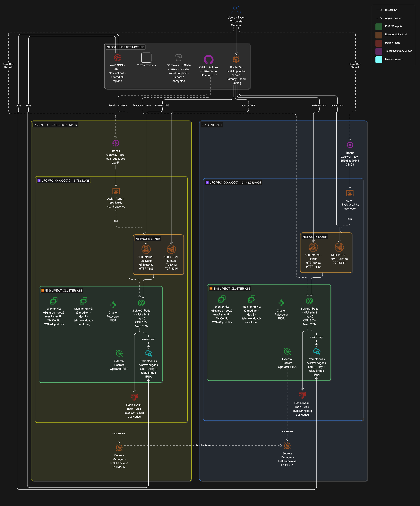Image resolution: width=420 pixels, height=506 pixels.
Task: Select the EU ACM livekit.np.int certificate icon
Action: click(350, 193)
